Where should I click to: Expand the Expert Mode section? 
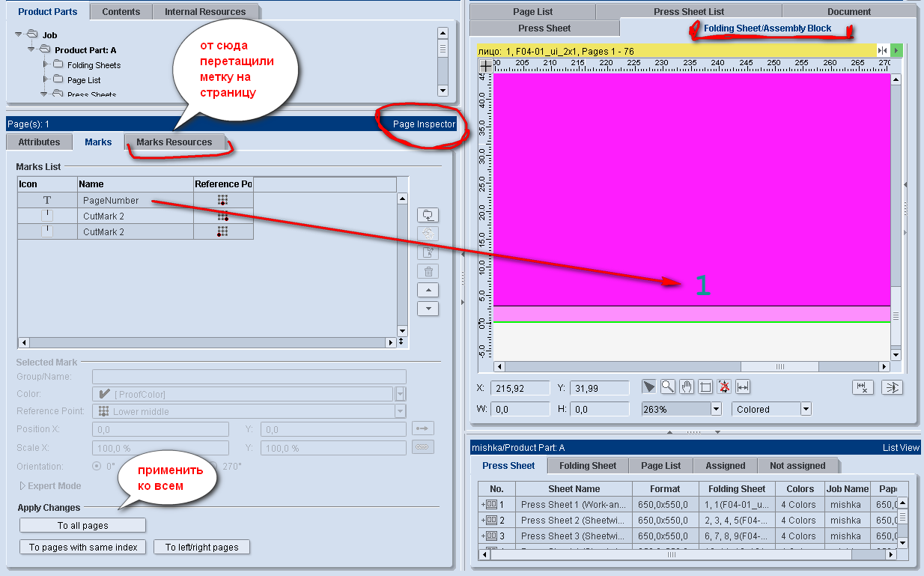22,485
